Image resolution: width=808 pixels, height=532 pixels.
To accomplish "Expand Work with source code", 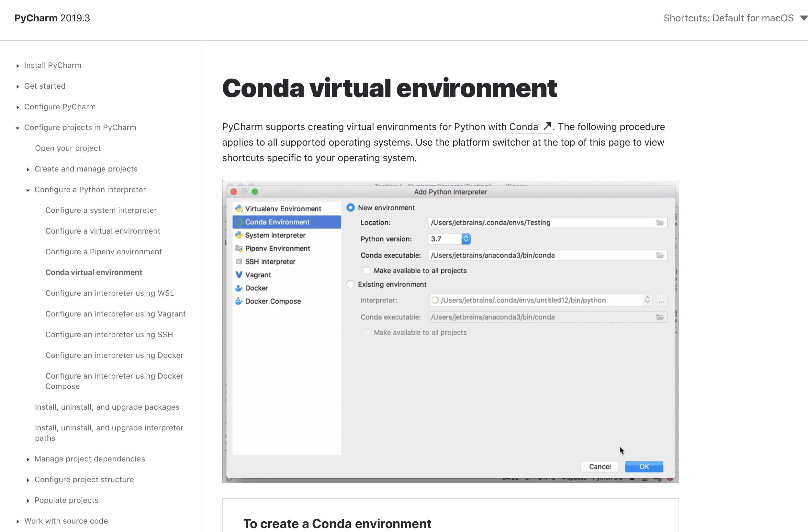I will coord(18,521).
